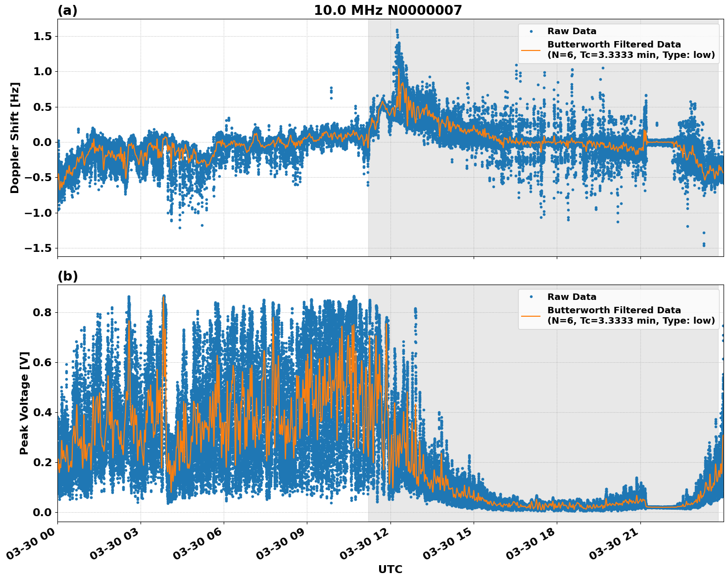Click the panel label (b)
The width and height of the screenshot is (728, 580).
pyautogui.click(x=67, y=276)
